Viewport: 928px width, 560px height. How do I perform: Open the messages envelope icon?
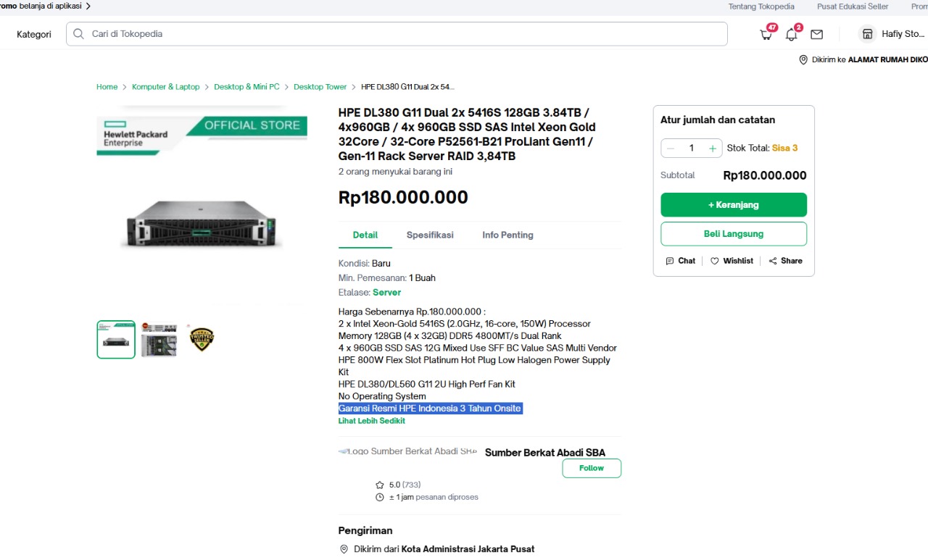click(x=816, y=34)
